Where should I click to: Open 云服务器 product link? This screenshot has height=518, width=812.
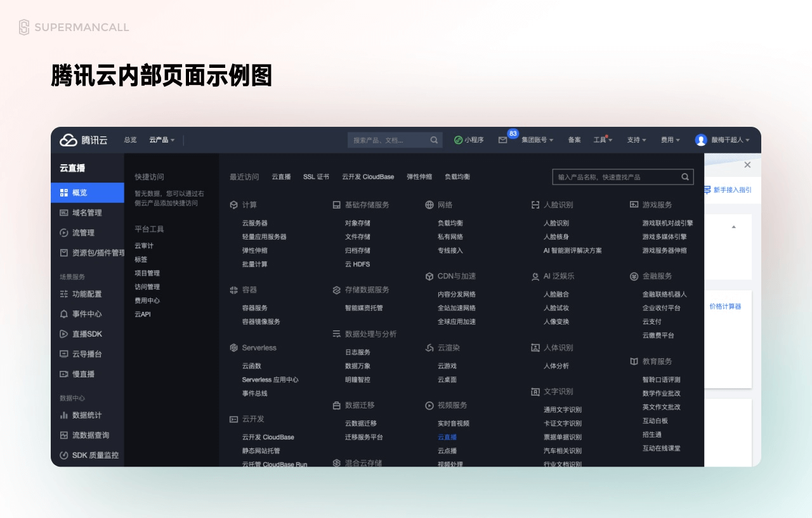[x=254, y=223]
